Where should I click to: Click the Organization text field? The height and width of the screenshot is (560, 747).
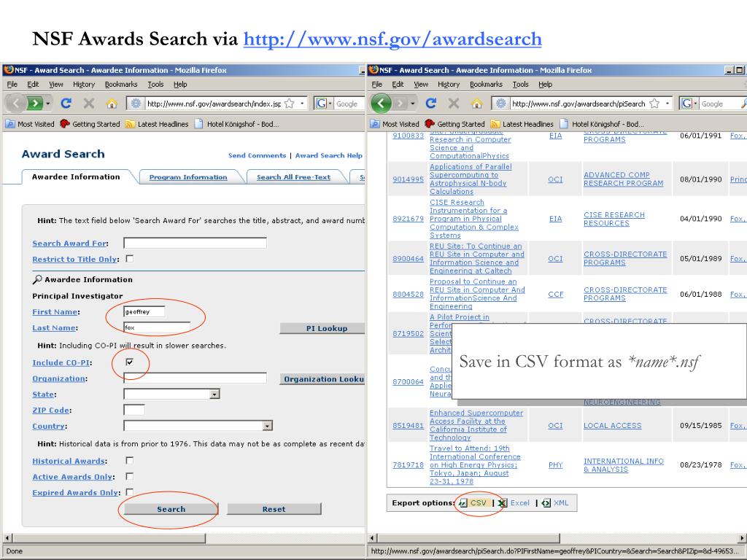tap(195, 378)
